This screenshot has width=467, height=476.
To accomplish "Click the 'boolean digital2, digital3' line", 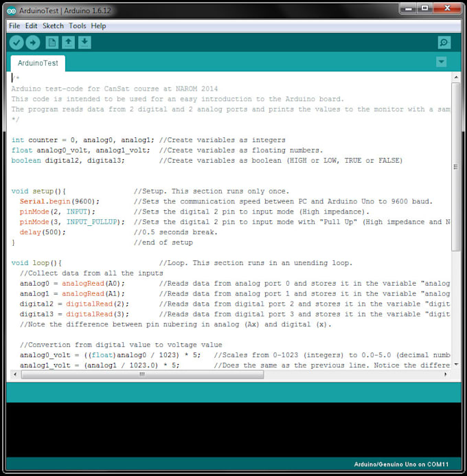I will (207, 160).
